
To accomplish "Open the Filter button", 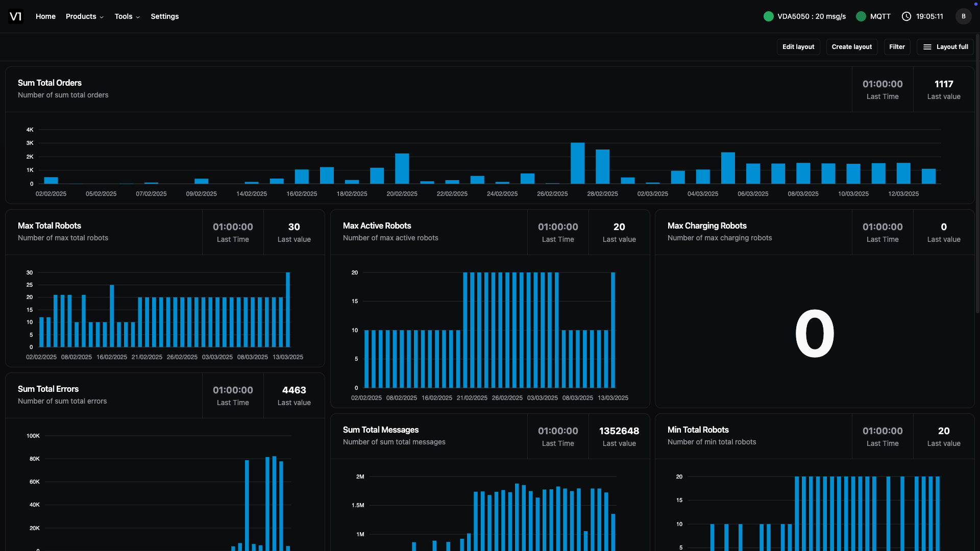I will click(897, 47).
